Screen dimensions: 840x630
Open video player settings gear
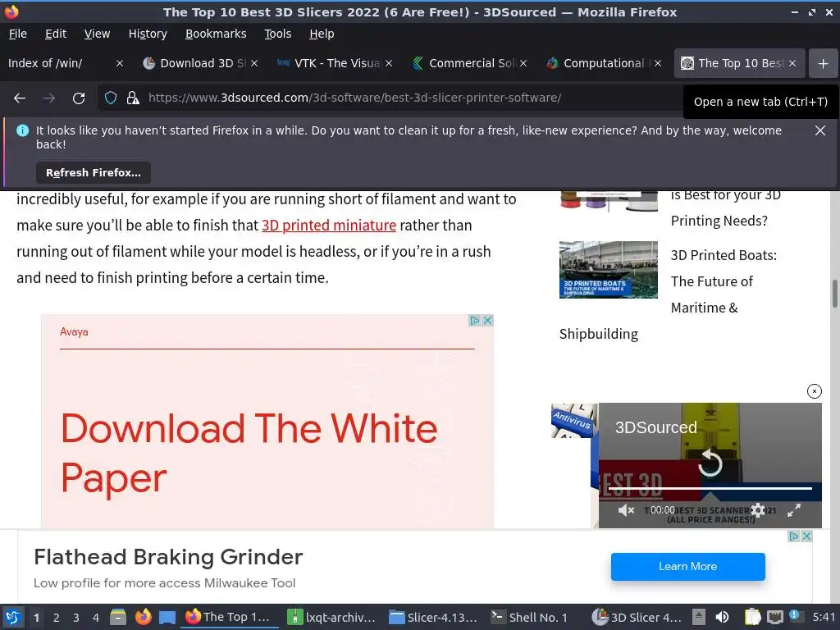pos(757,510)
